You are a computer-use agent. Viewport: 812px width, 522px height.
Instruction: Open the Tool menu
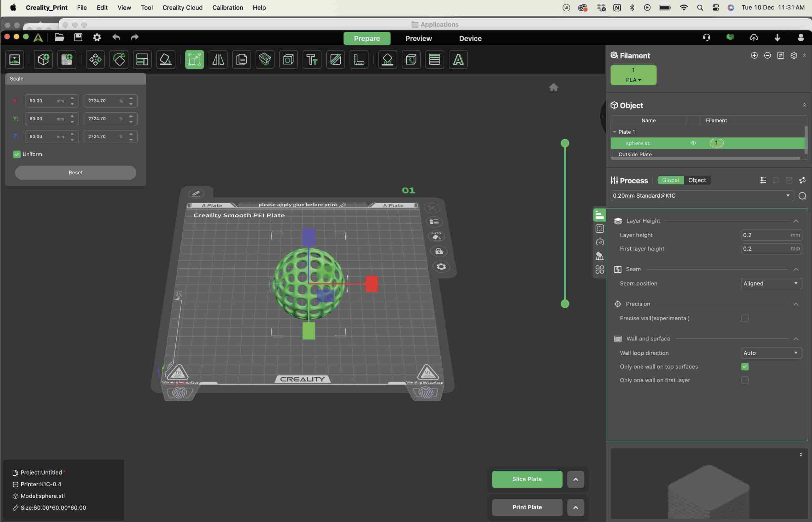[x=146, y=8]
